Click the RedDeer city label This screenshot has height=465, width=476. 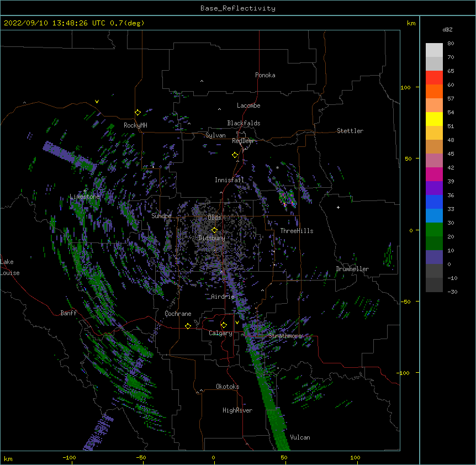point(243,141)
